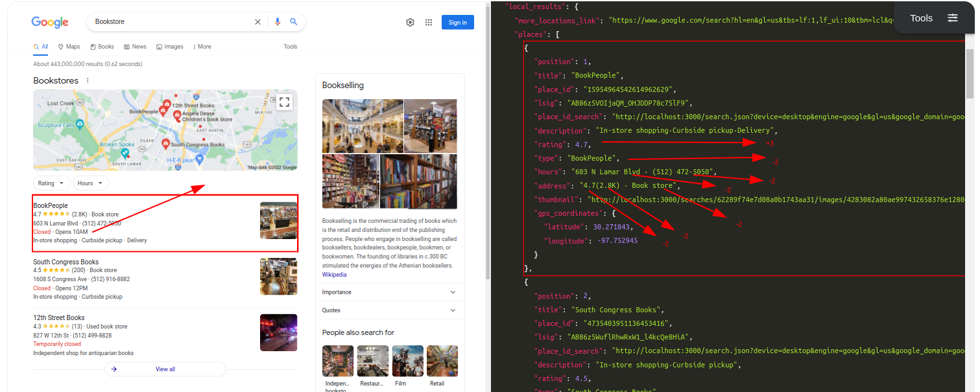Click "Temporarily closed" status text
The width and height of the screenshot is (980, 392).
point(57,344)
